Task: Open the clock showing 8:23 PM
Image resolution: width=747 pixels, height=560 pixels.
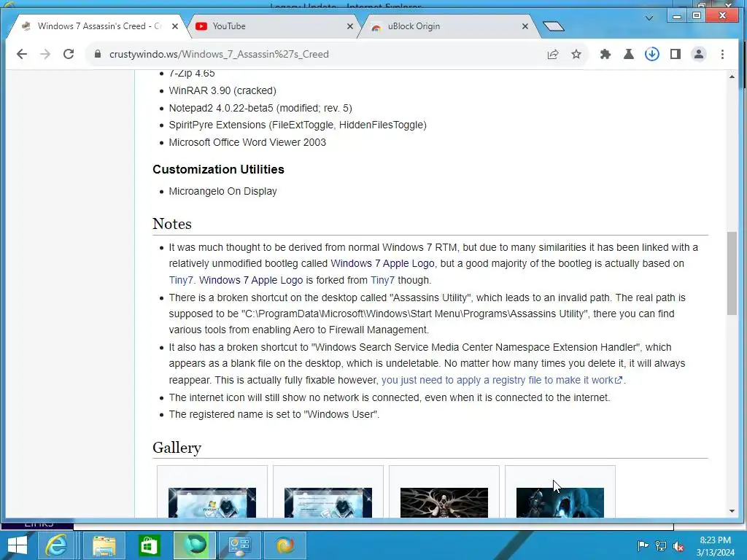Action: [715, 546]
